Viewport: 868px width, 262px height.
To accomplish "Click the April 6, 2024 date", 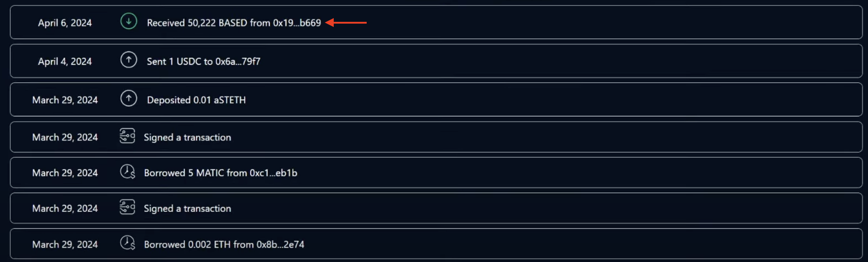I will pos(65,23).
